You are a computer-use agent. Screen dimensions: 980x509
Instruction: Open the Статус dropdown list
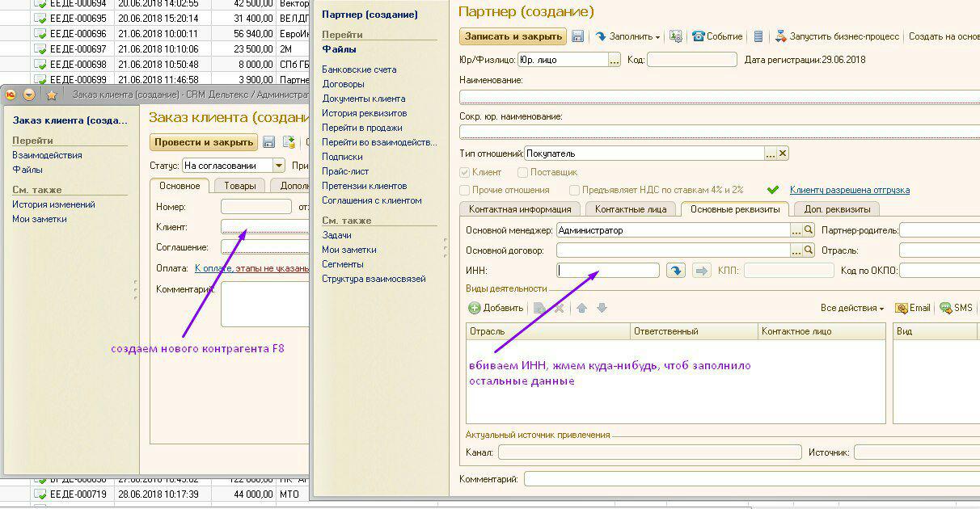[x=279, y=166]
